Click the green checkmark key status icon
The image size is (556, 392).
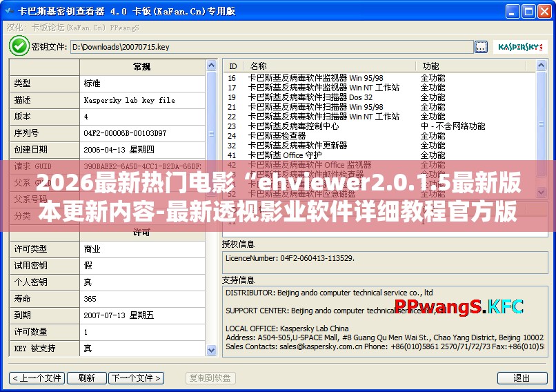[19, 46]
